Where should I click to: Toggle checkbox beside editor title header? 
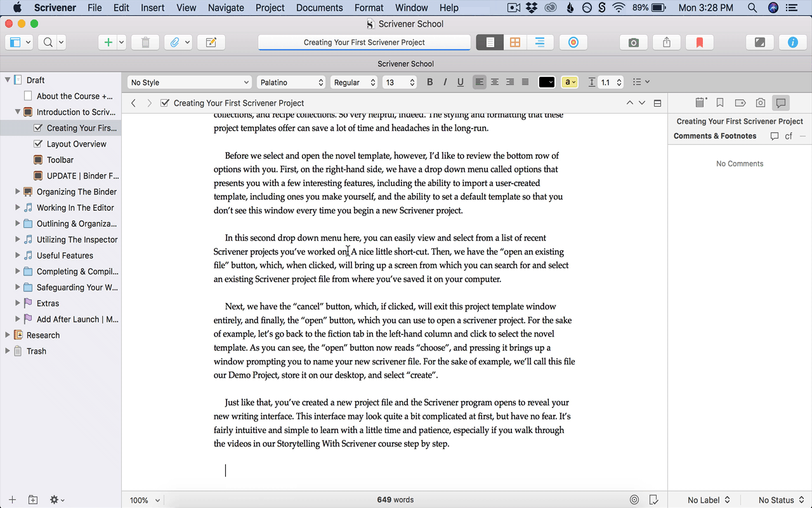click(165, 103)
